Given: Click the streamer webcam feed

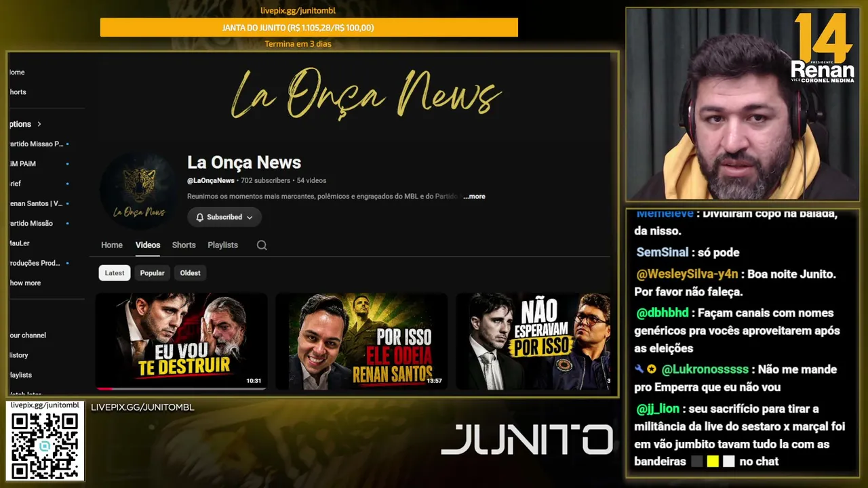Looking at the screenshot, I should pyautogui.click(x=743, y=104).
